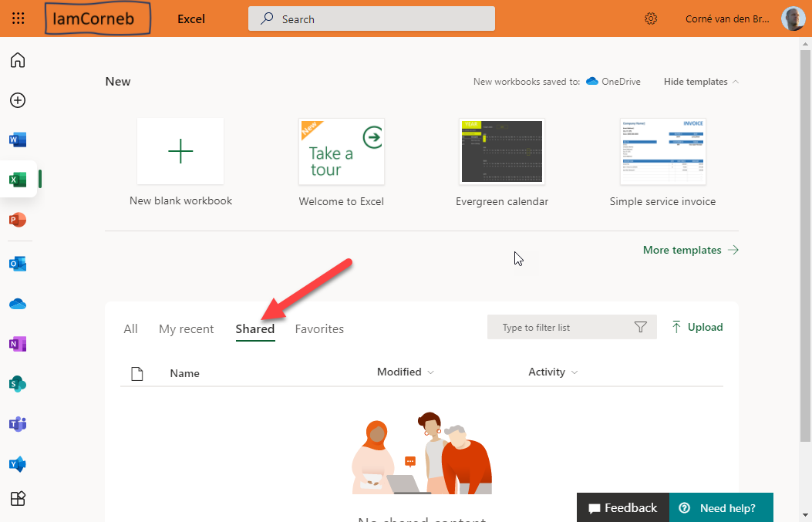This screenshot has height=522, width=812.
Task: Open the Simple service invoice template
Action: click(x=663, y=163)
